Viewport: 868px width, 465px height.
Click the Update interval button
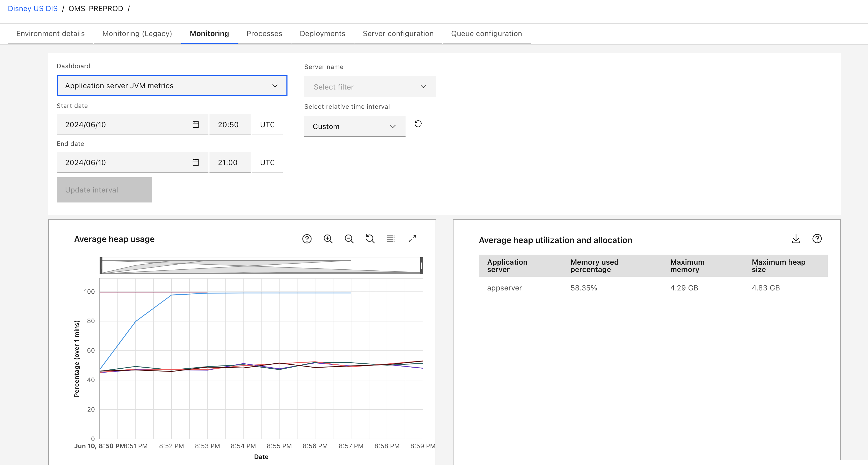pos(104,190)
